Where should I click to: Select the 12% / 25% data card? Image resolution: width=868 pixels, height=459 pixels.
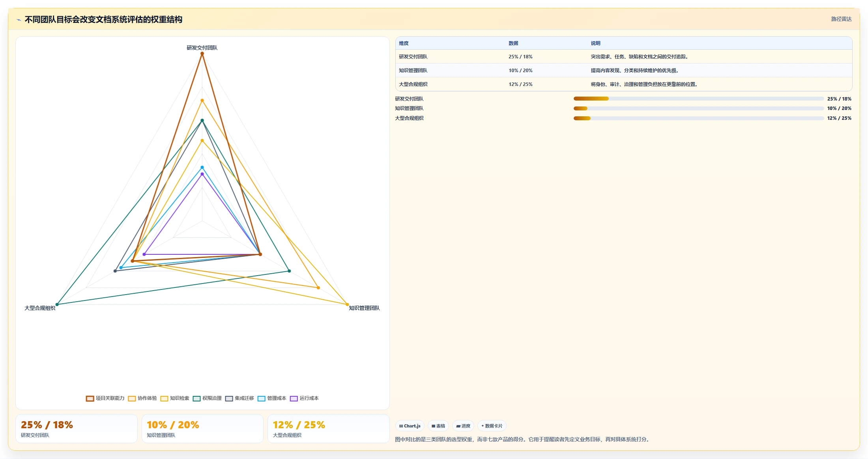pos(329,429)
